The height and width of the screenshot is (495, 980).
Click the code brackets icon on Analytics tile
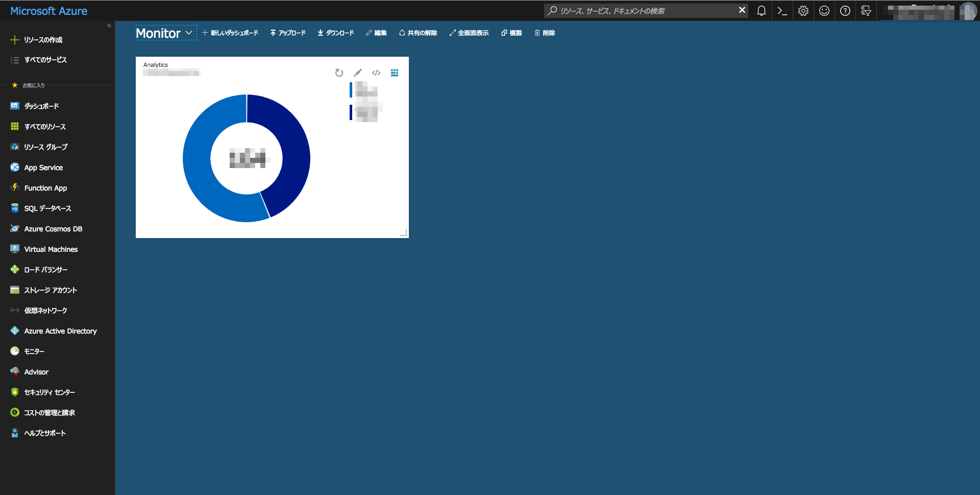[376, 73]
